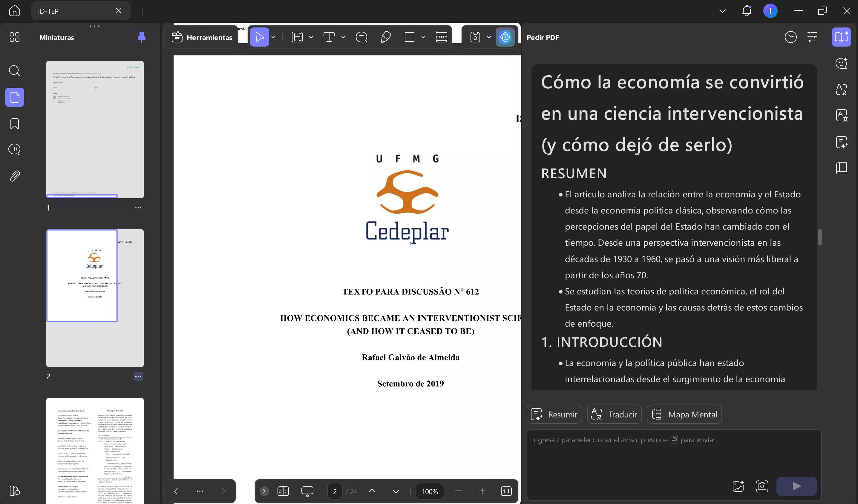Open the Herramientas tools menu
Screen dimensions: 858x504
(x=202, y=37)
